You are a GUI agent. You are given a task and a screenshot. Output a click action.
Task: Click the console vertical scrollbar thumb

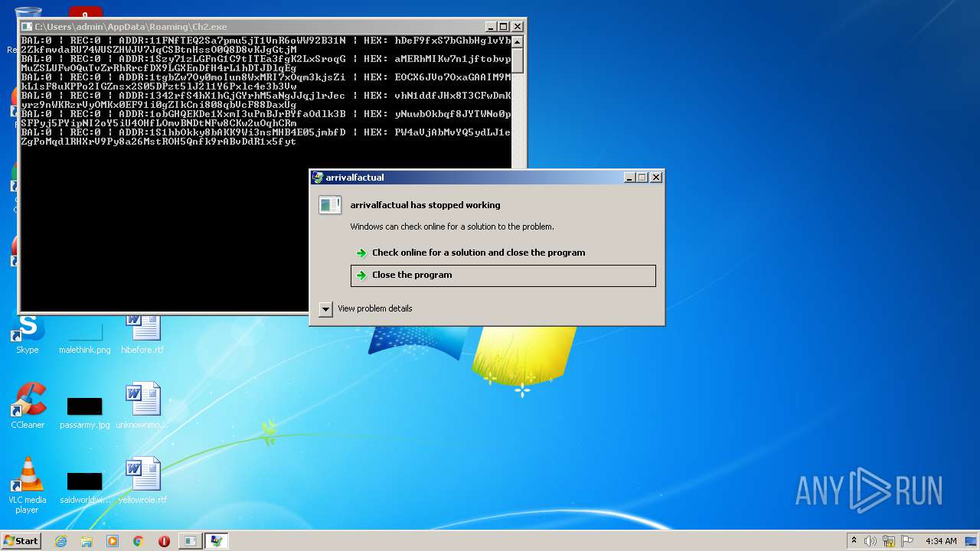518,60
